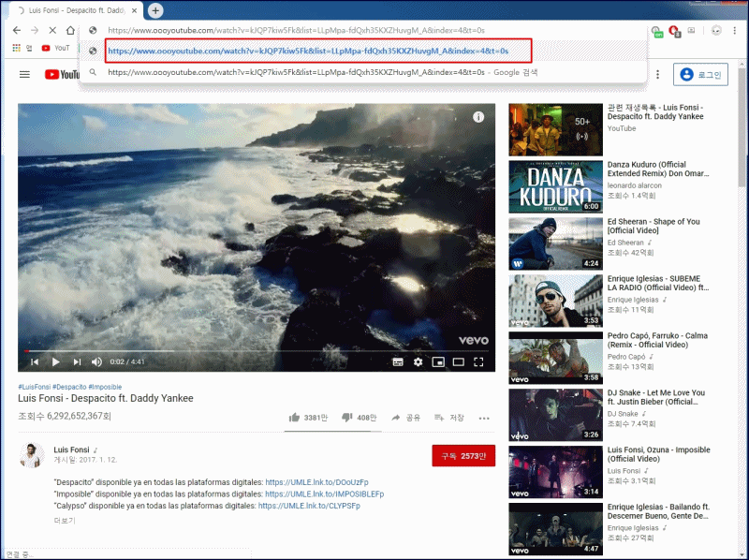
Task: Mute the video volume speaker icon
Action: [x=96, y=361]
